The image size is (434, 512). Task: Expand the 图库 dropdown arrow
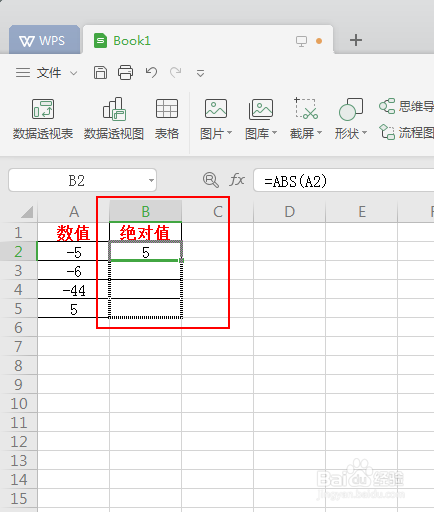click(x=275, y=133)
